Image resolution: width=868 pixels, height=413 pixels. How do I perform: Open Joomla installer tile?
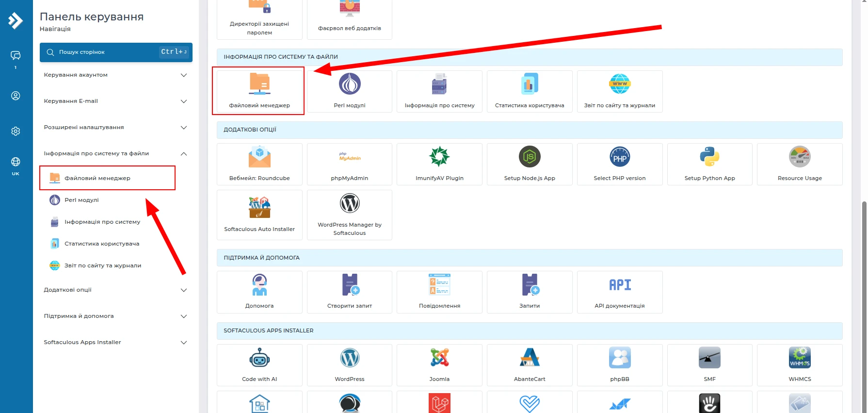click(x=439, y=365)
